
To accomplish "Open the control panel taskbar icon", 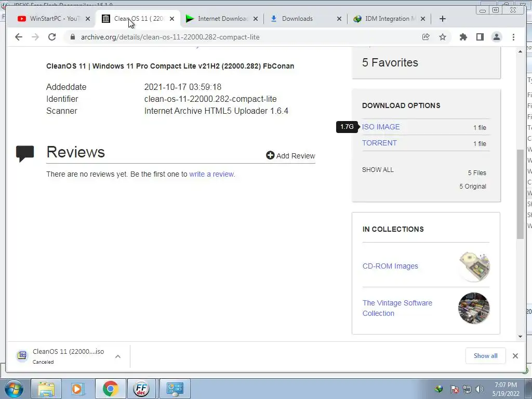I will [175, 389].
